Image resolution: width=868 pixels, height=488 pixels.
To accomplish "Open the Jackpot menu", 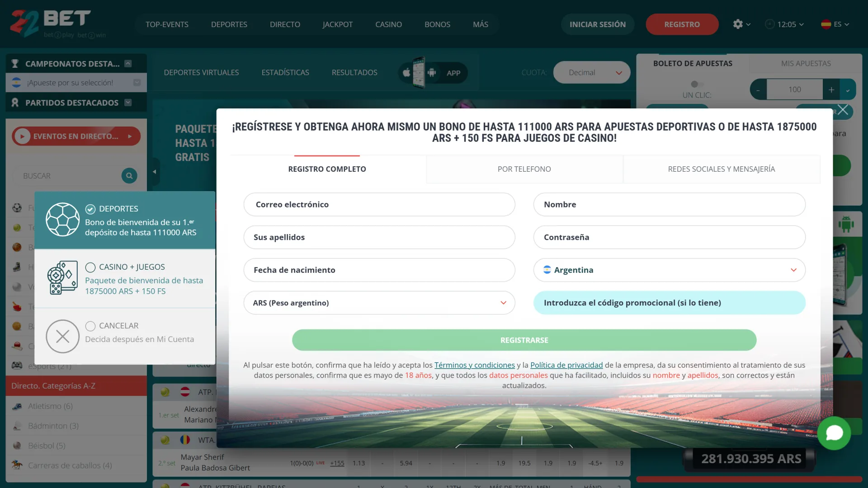I will [337, 24].
